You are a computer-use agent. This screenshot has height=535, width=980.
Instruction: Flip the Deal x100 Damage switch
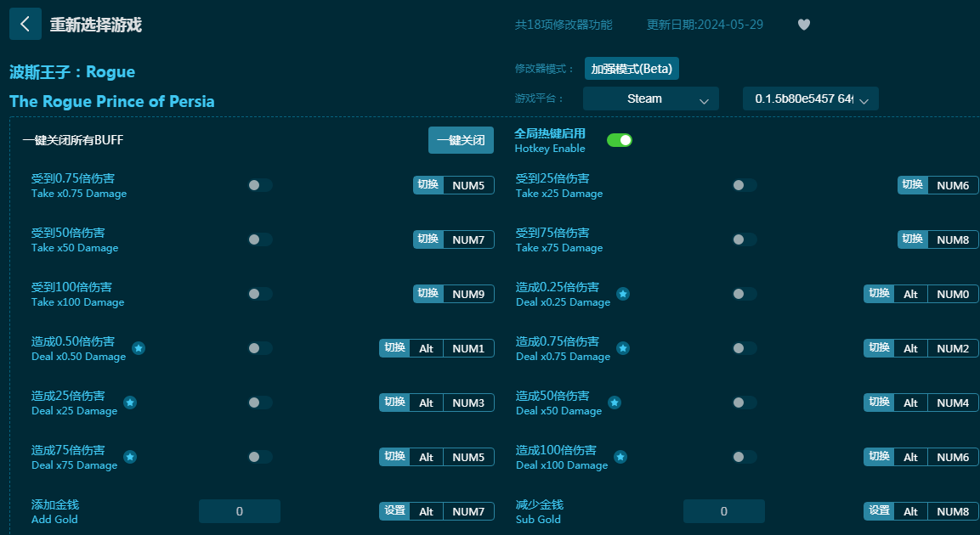pyautogui.click(x=745, y=457)
